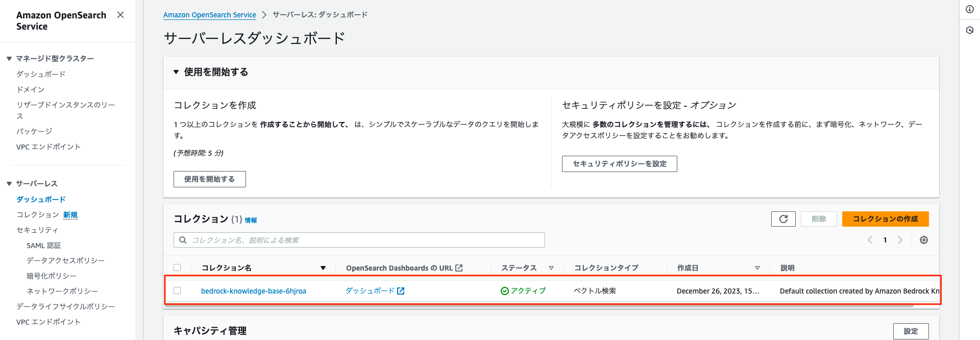Click the キャパシティ管理 設定 button
Image resolution: width=980 pixels, height=340 pixels.
(x=911, y=331)
